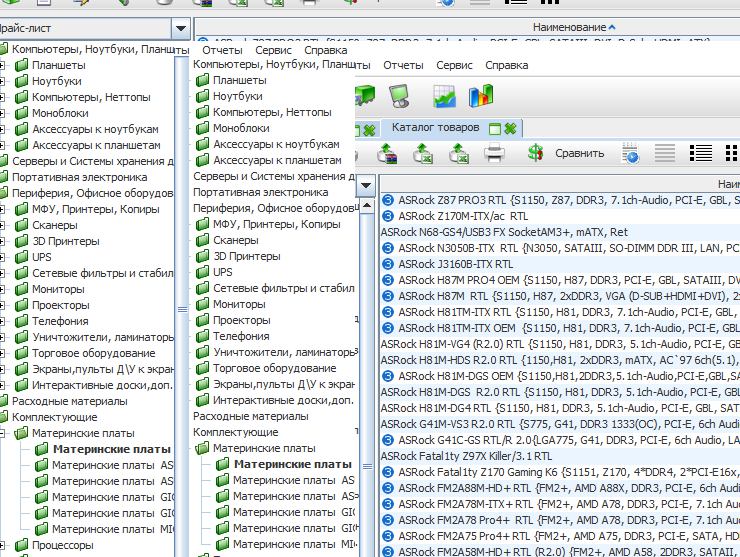Click info icon in ASRock H87M PRO4 OEM row
This screenshot has height=557, width=740.
[x=387, y=280]
